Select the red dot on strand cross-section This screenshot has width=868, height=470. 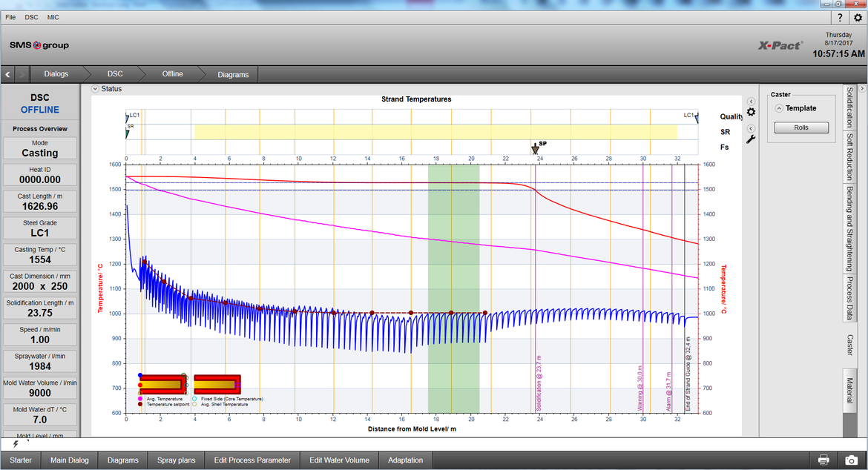[x=141, y=385]
